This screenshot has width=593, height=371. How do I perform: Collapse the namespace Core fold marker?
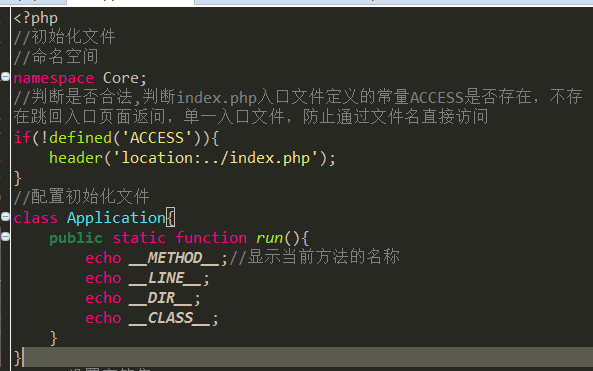[5, 77]
